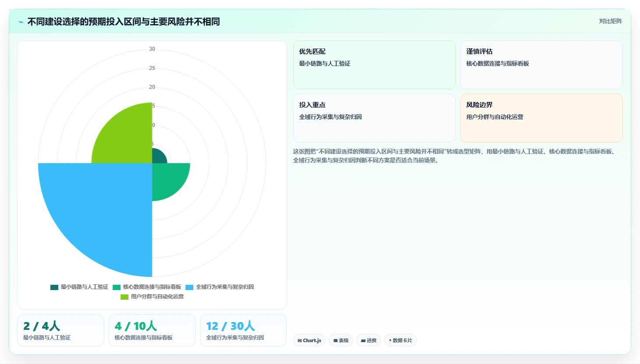Open the 风险边界 matrix card
This screenshot has width=640, height=364.
[x=542, y=118]
